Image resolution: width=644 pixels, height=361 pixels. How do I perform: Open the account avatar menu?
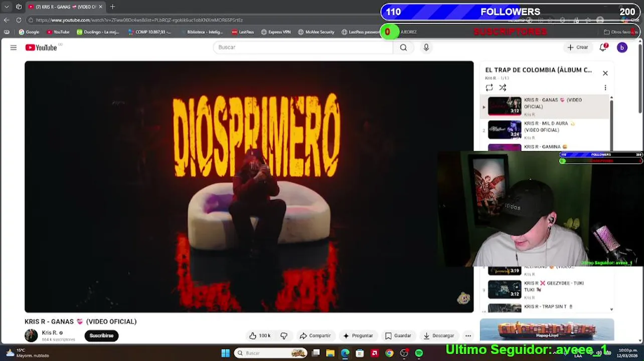pos(622,47)
